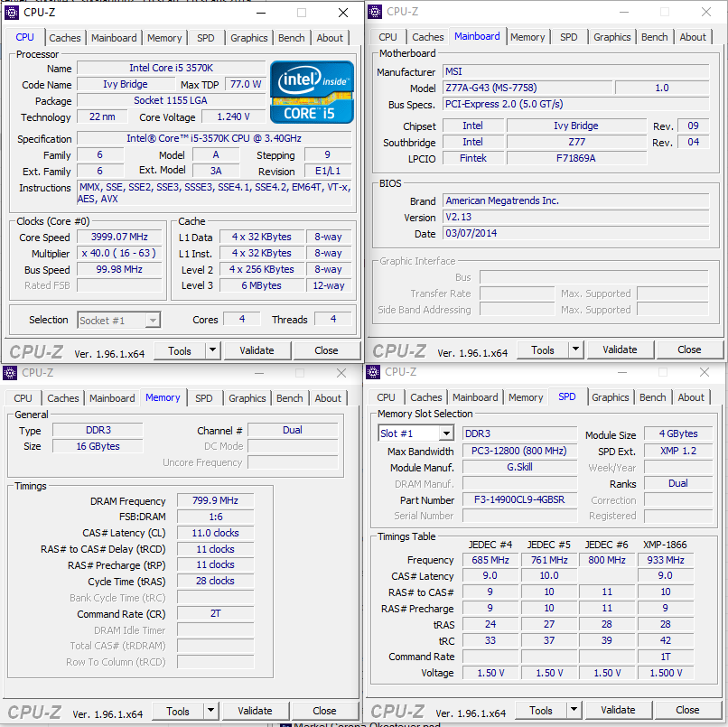Screen dimensions: 728x727
Task: Click the Command Rate value 2T
Action: point(216,614)
